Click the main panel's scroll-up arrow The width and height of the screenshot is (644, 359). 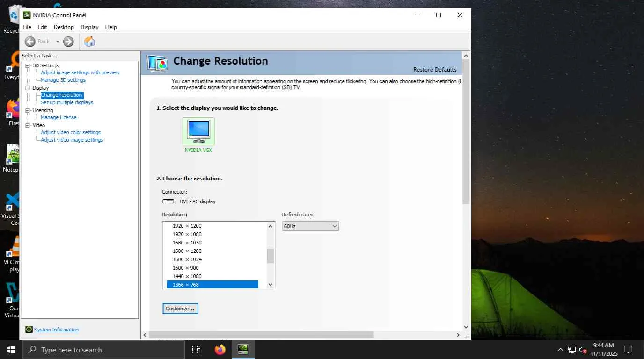tap(466, 55)
